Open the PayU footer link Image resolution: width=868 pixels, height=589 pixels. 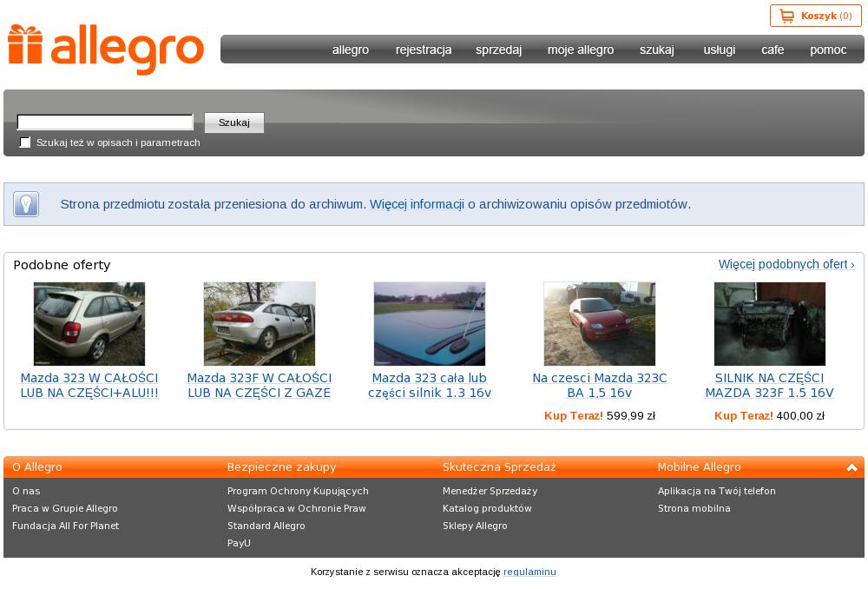pyautogui.click(x=240, y=544)
